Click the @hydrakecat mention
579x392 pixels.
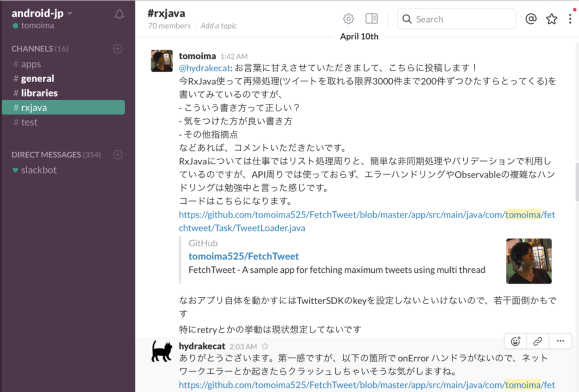coord(204,68)
